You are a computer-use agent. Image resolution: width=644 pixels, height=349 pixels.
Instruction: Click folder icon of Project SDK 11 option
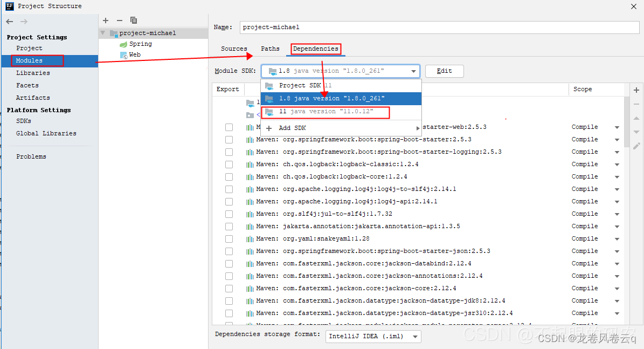click(x=269, y=86)
